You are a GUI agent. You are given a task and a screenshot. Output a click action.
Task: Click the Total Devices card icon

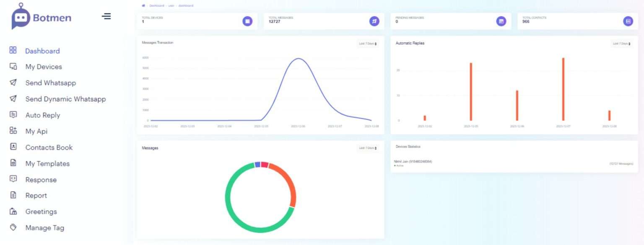pyautogui.click(x=247, y=21)
